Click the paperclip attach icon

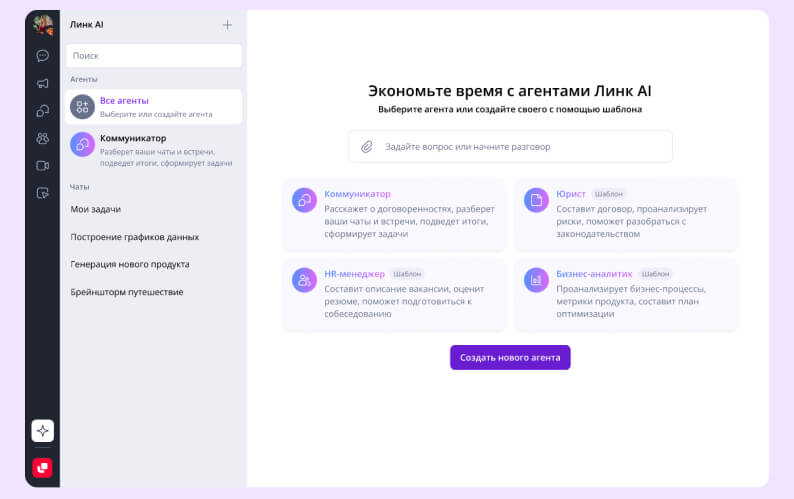point(367,147)
